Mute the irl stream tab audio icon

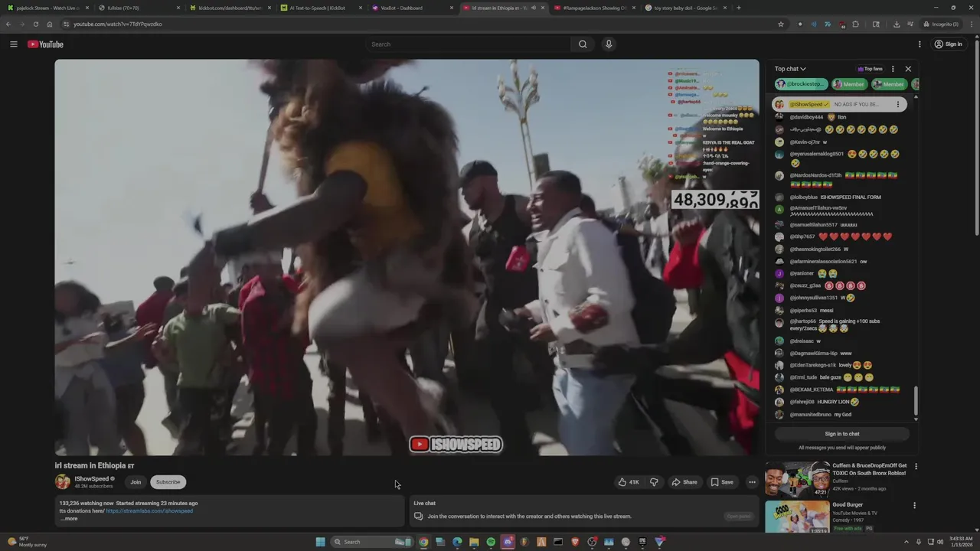(534, 8)
